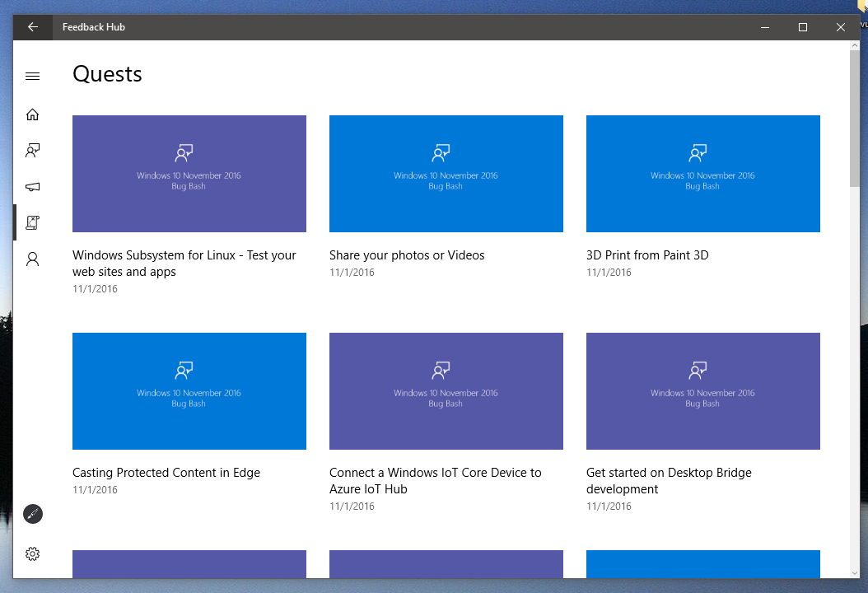This screenshot has width=868, height=593.
Task: Click feedback icon on 3D Print tile
Action: (698, 153)
